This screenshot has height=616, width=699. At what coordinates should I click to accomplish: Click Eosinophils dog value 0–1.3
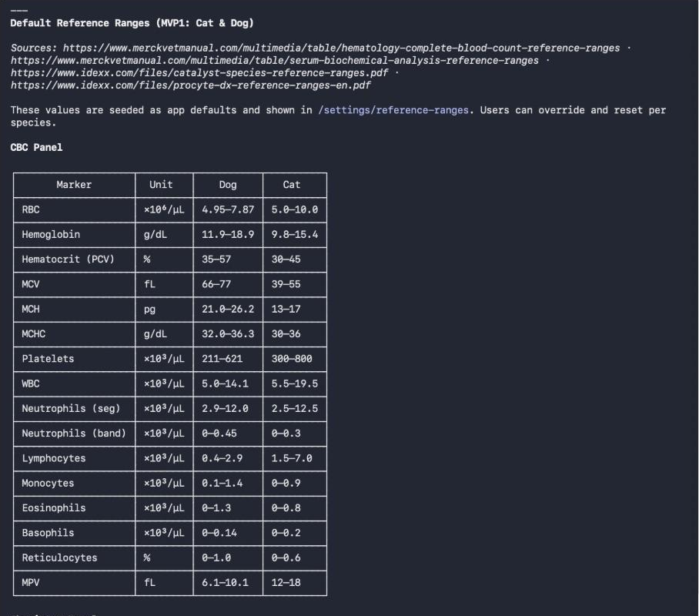(216, 508)
